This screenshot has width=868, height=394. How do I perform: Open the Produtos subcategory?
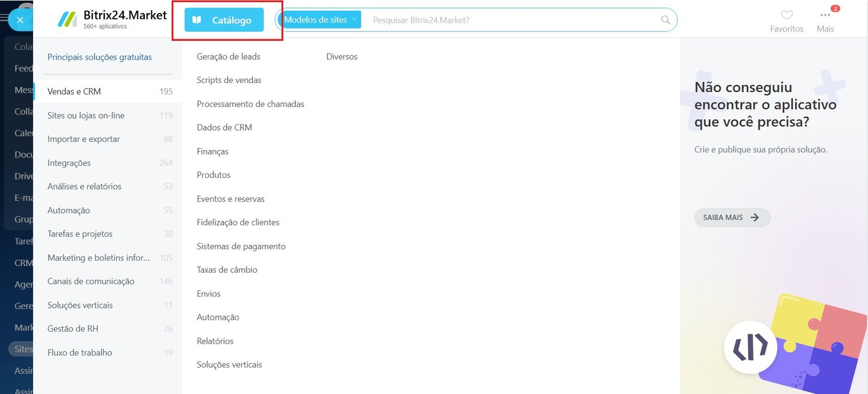coord(213,175)
